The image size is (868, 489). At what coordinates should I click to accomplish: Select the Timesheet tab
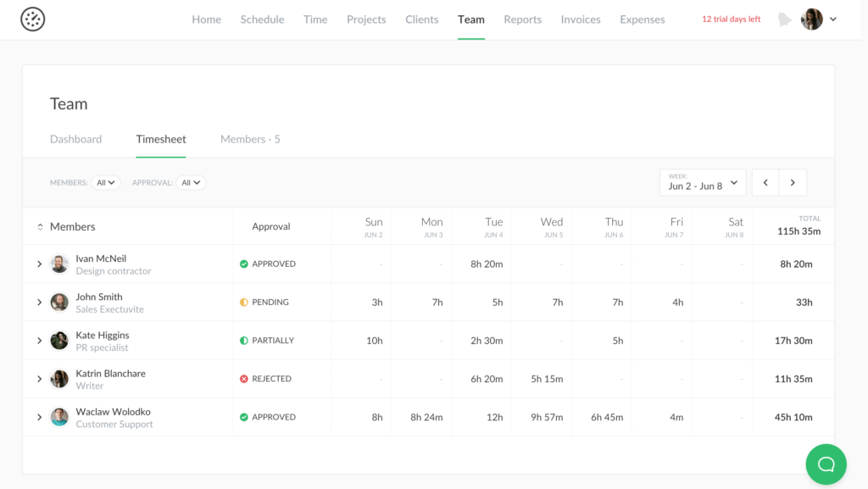[161, 139]
